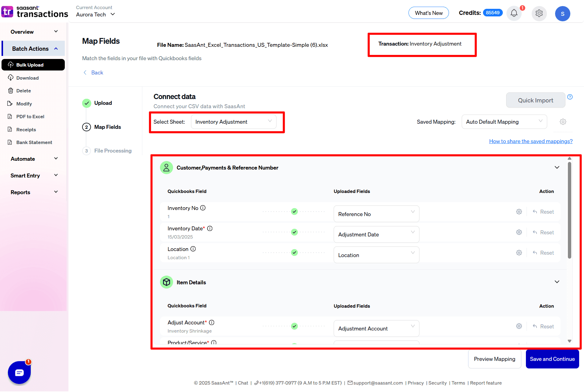Image resolution: width=584 pixels, height=392 pixels.
Task: Open the Saved Mapping dropdown
Action: pos(504,122)
